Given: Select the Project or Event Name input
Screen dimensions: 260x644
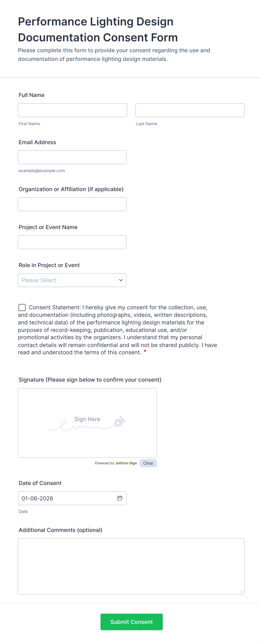Looking at the screenshot, I should (x=72, y=242).
